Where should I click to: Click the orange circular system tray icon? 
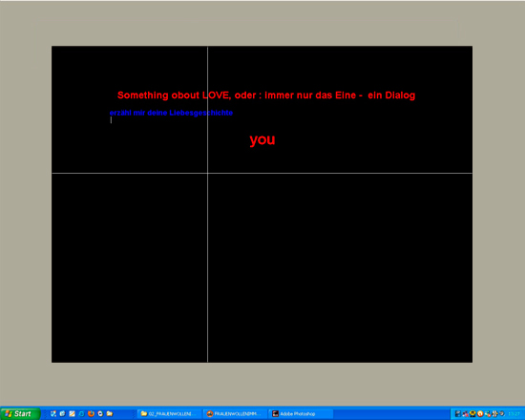click(480, 414)
